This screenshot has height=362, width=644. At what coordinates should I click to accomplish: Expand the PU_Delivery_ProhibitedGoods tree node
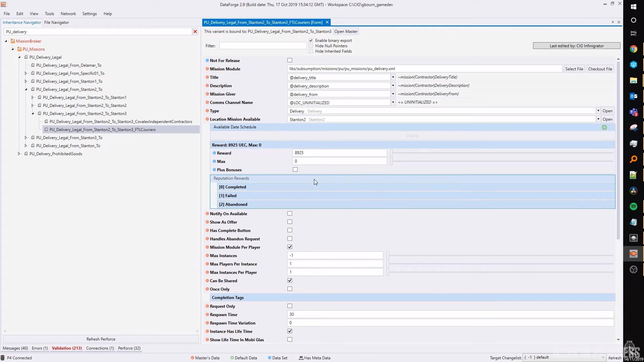click(19, 154)
